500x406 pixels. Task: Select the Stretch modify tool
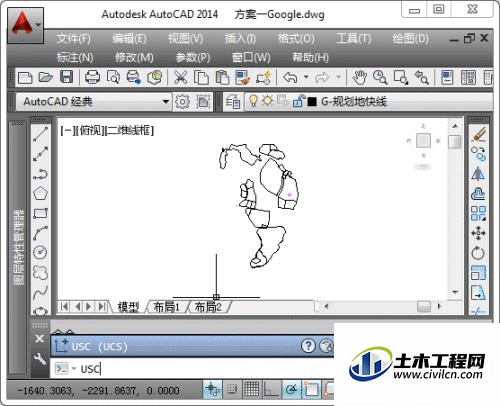click(478, 293)
